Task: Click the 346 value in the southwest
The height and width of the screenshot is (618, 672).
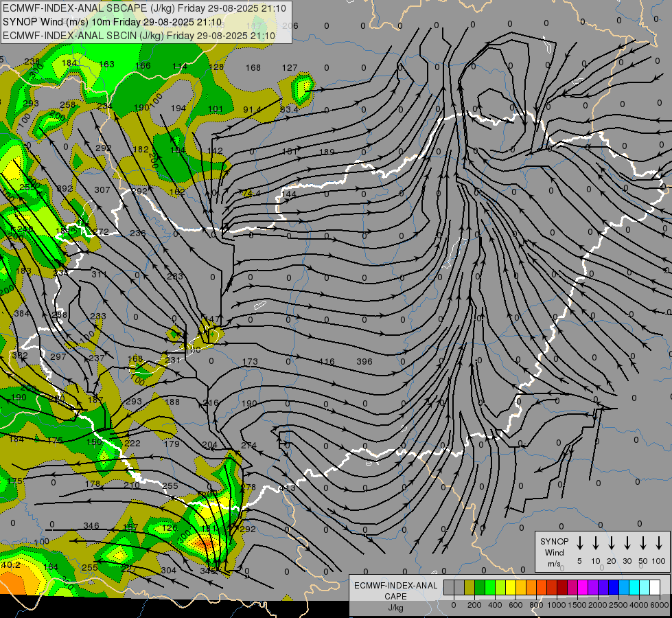Action: pos(91,525)
